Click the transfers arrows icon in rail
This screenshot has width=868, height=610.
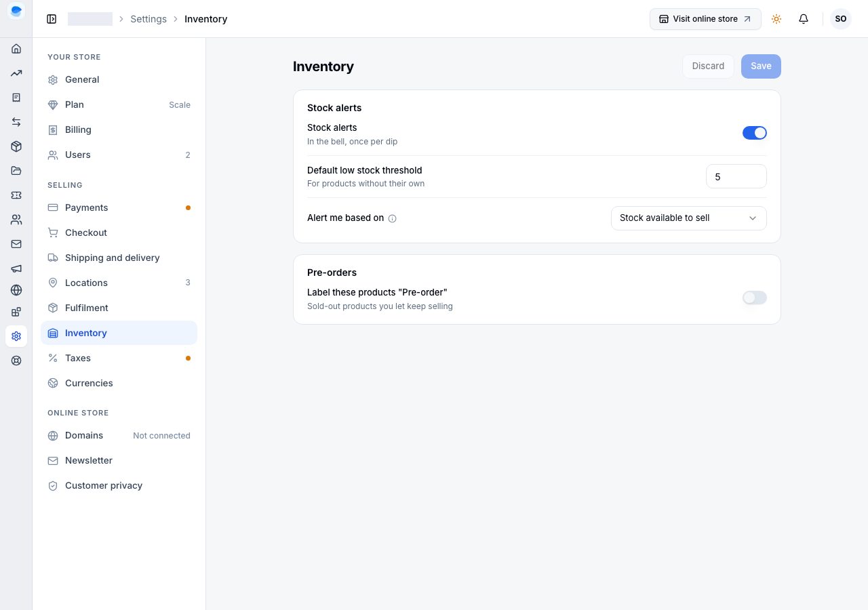click(x=16, y=122)
